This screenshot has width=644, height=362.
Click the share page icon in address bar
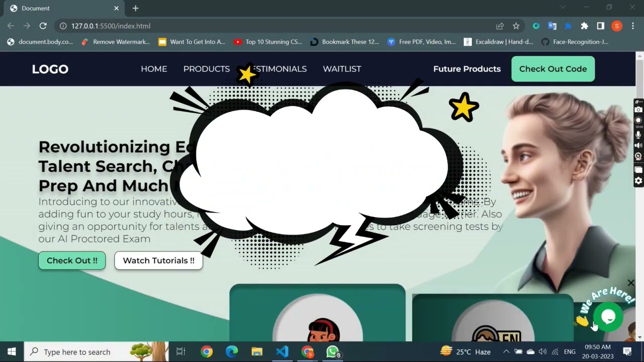(500, 26)
